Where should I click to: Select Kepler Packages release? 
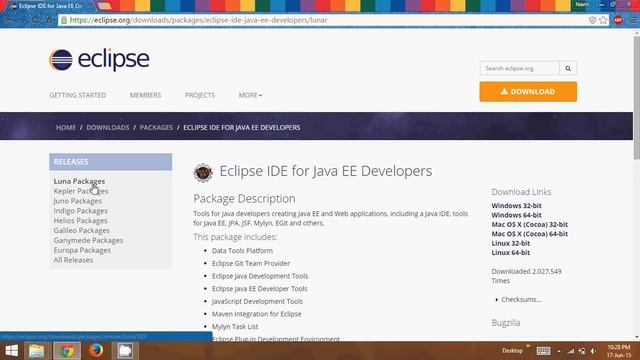[81, 191]
